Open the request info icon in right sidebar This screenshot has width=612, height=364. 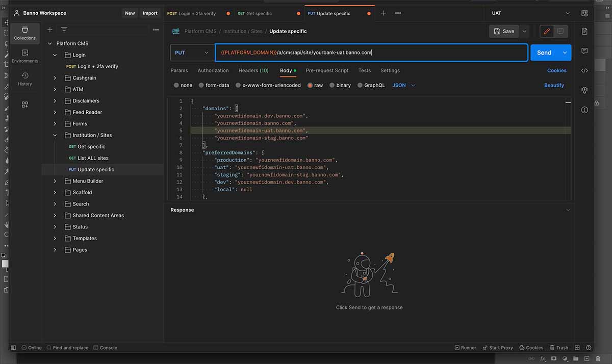coord(584,110)
